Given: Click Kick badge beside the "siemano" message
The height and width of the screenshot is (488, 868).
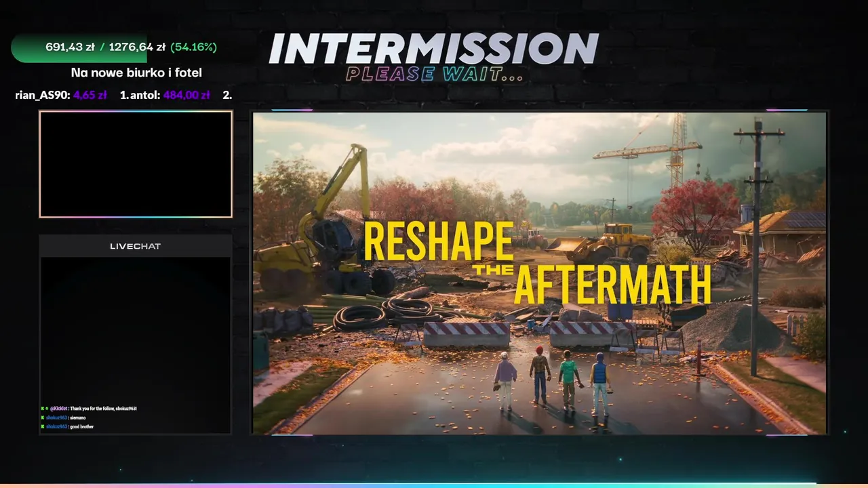Looking at the screenshot, I should (43, 418).
